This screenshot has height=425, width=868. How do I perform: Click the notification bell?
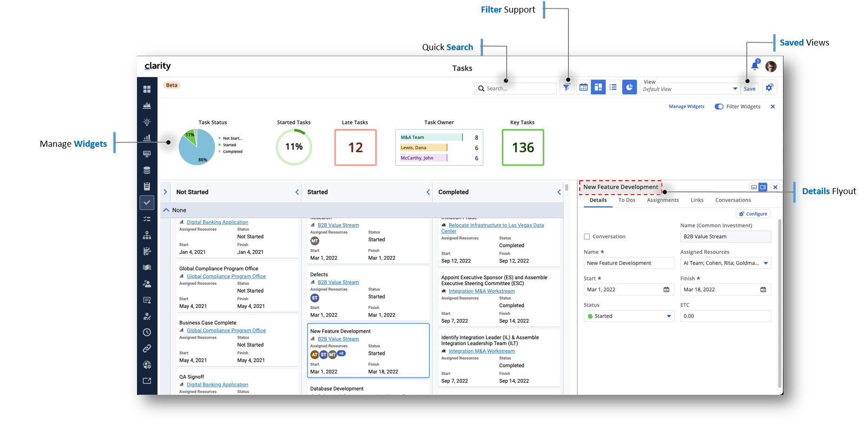(754, 66)
